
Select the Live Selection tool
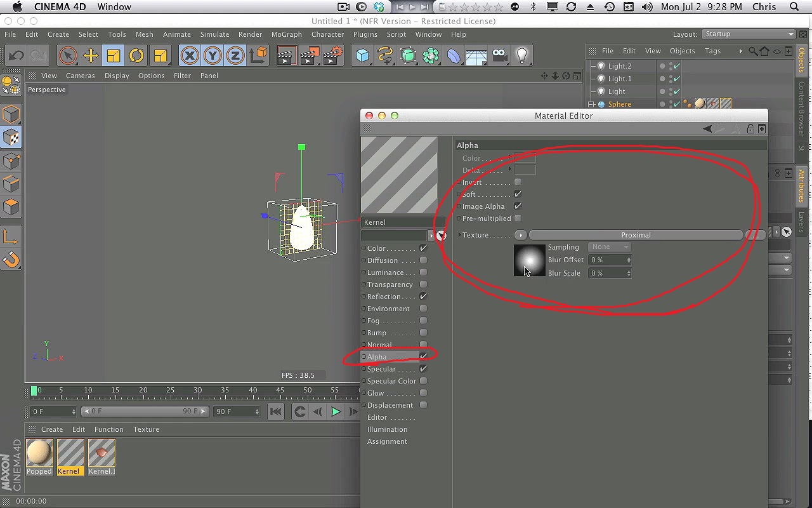pos(68,56)
